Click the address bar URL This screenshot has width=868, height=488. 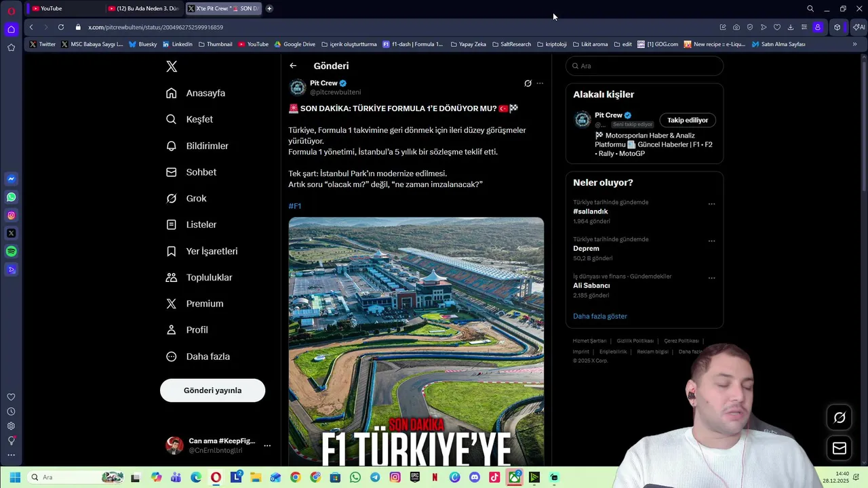pos(155,27)
